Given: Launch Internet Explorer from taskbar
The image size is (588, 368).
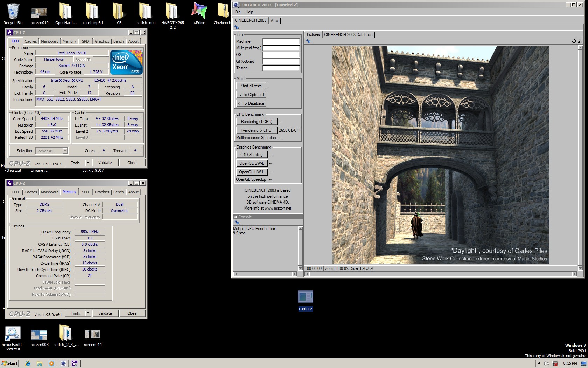Looking at the screenshot, I should pyautogui.click(x=28, y=363).
